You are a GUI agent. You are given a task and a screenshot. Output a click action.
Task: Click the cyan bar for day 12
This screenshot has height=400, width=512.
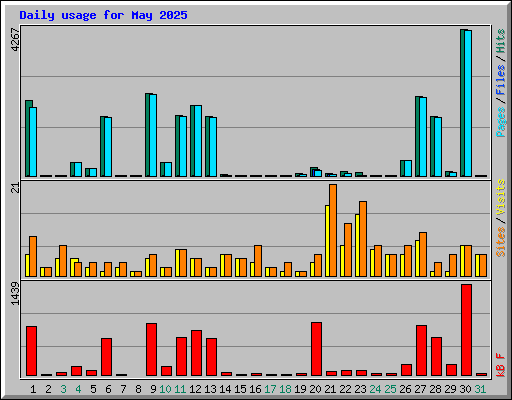(198, 141)
